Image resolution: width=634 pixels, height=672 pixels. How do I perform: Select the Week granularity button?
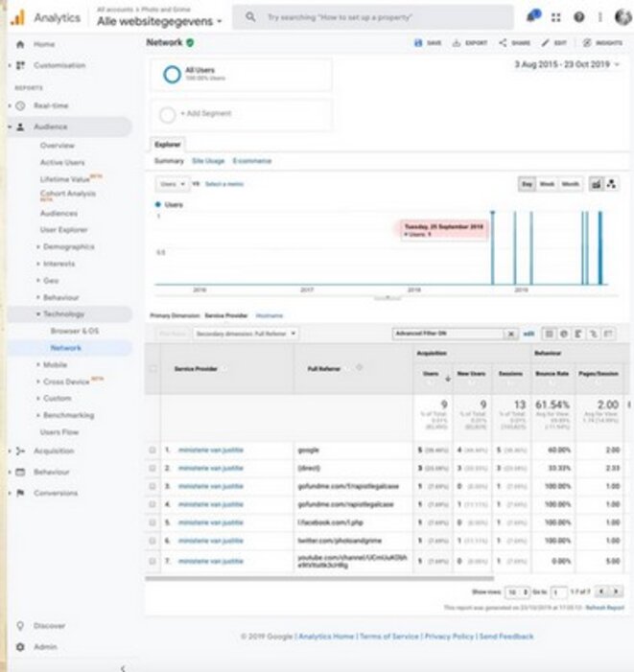tap(547, 184)
